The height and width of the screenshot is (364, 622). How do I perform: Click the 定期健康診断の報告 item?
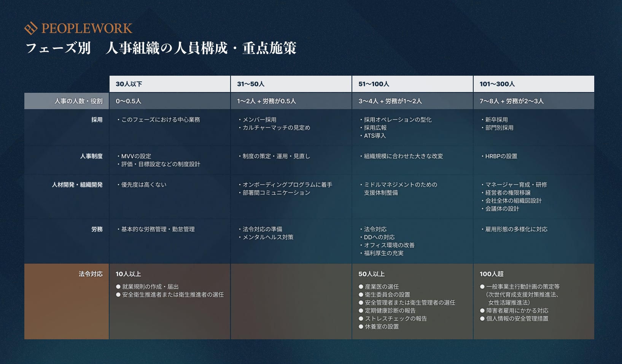[x=387, y=311]
